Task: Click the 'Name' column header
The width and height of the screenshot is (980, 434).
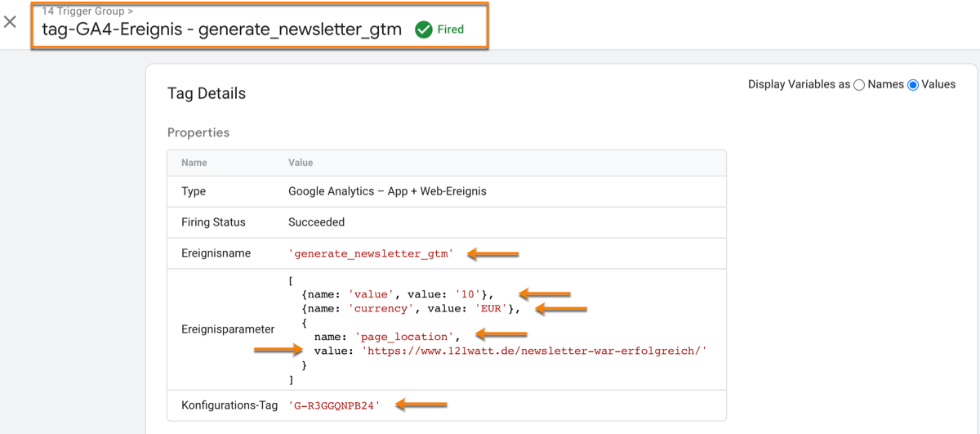Action: coord(194,163)
